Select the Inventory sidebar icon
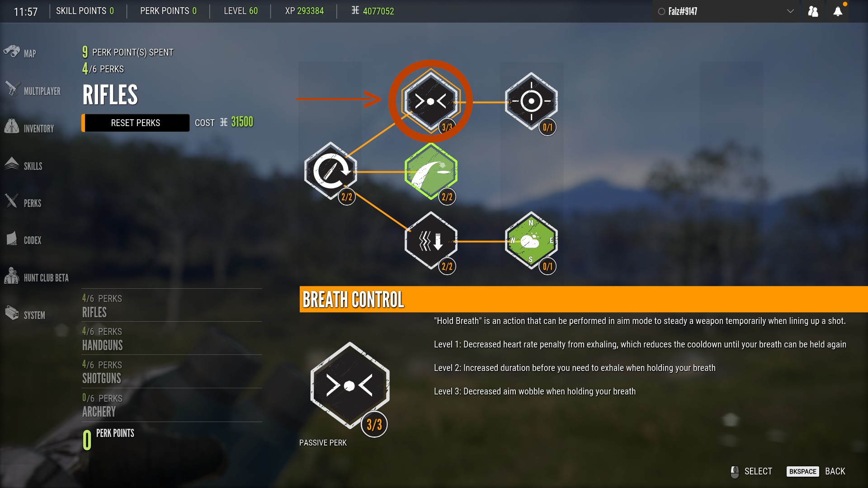Image resolution: width=868 pixels, height=488 pixels. pos(13,127)
